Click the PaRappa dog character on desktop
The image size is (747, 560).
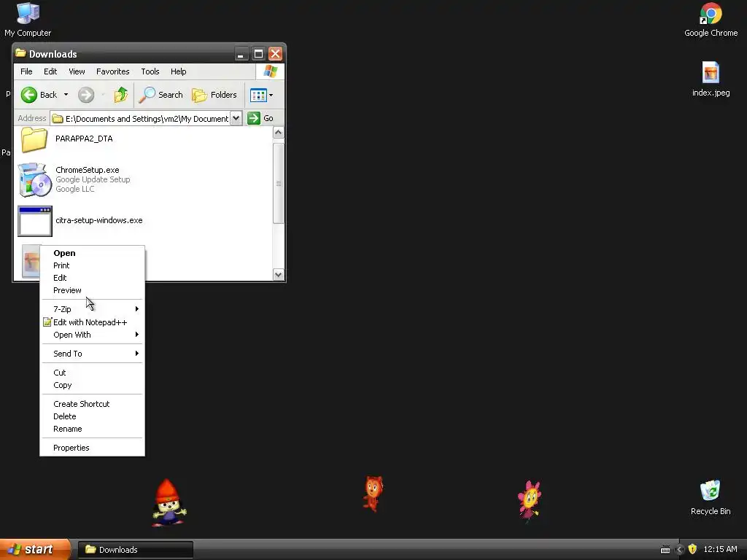(169, 503)
